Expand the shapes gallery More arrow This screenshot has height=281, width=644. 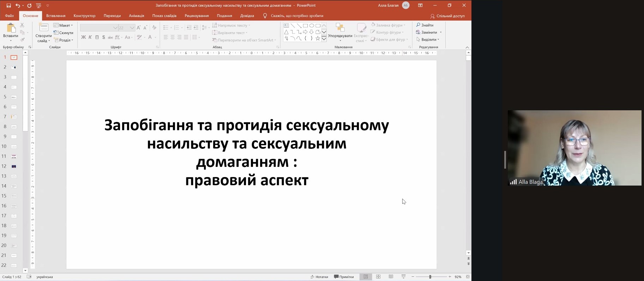click(324, 39)
